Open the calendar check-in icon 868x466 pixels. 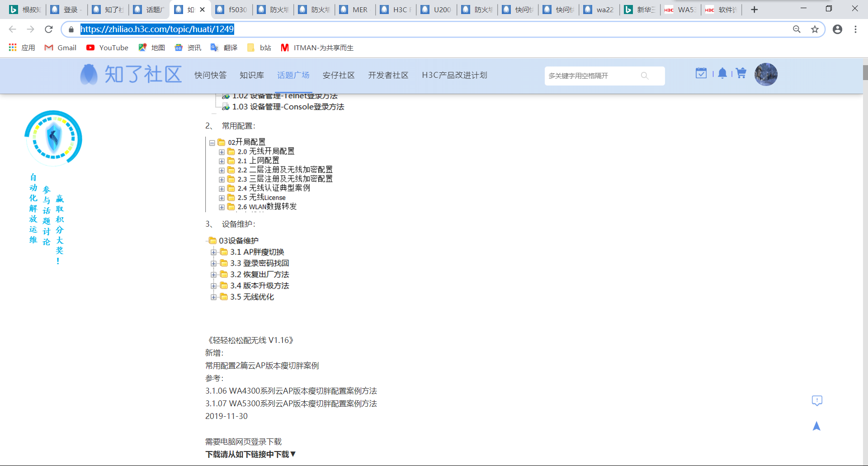pos(701,73)
